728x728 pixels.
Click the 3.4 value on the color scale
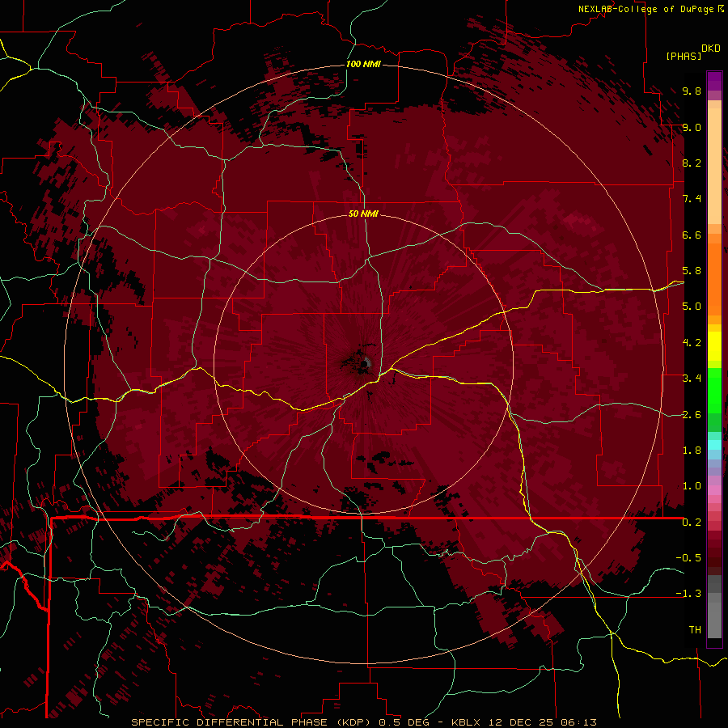click(x=692, y=379)
